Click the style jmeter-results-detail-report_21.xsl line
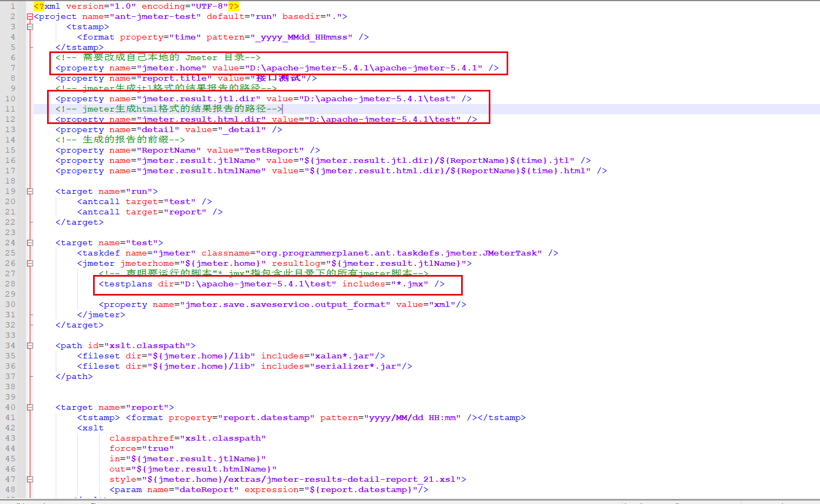This screenshot has height=504, width=820. click(x=287, y=479)
